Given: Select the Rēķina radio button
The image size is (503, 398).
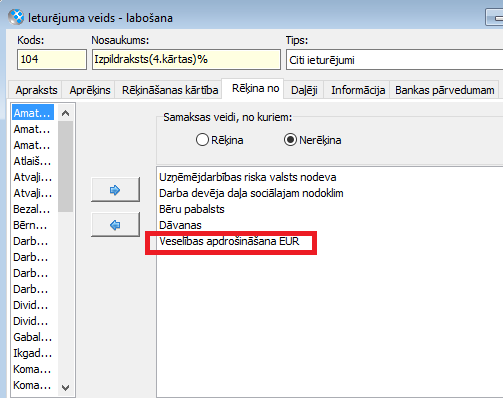Looking at the screenshot, I should (202, 140).
